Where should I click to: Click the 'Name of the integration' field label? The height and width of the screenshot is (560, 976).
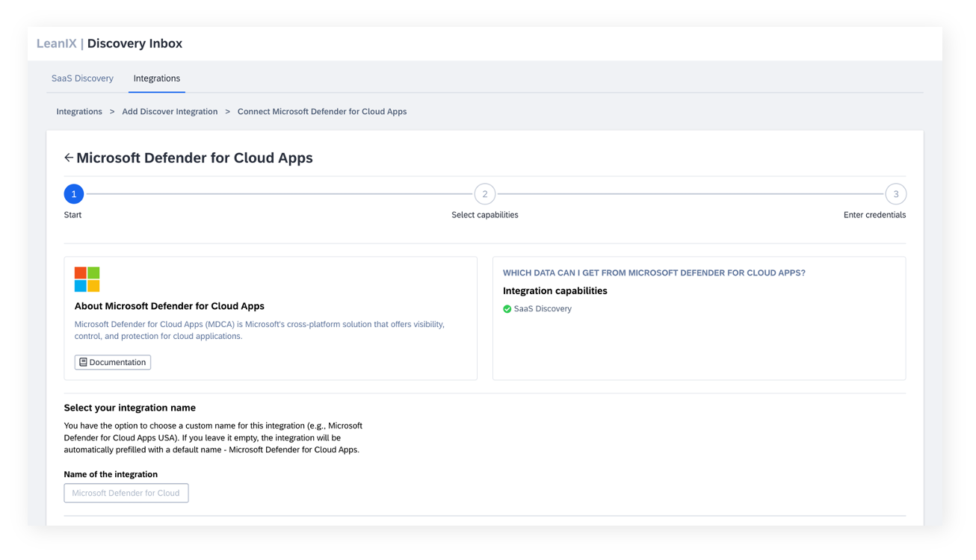[x=111, y=474]
